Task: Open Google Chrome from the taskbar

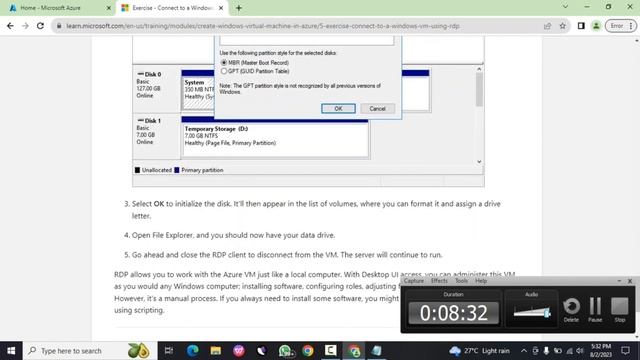Action: point(308,351)
